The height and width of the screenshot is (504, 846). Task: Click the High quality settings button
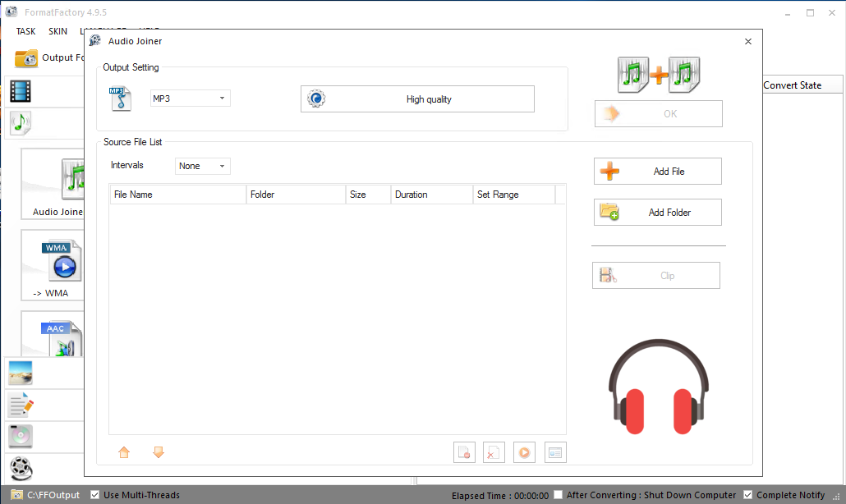[417, 99]
